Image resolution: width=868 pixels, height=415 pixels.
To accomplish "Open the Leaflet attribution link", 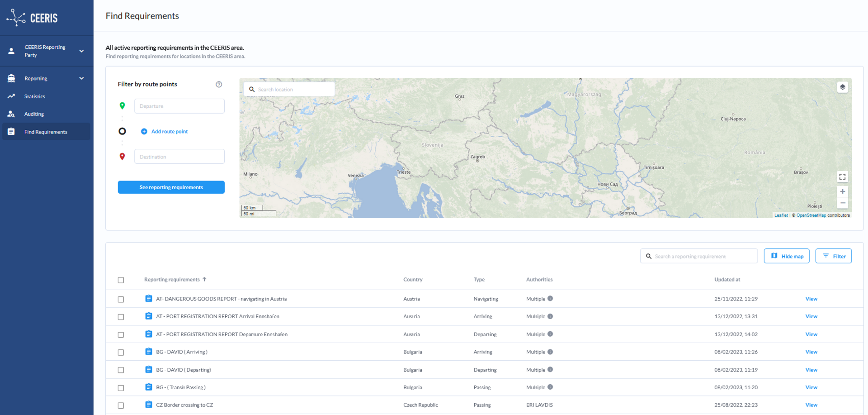I will [781, 215].
